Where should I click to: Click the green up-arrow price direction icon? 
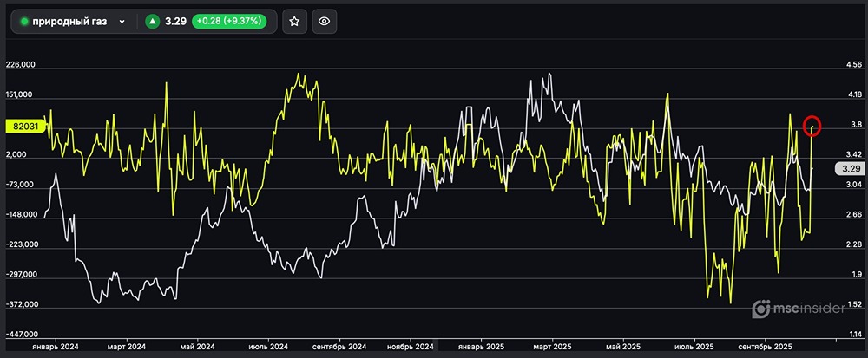[x=153, y=22]
